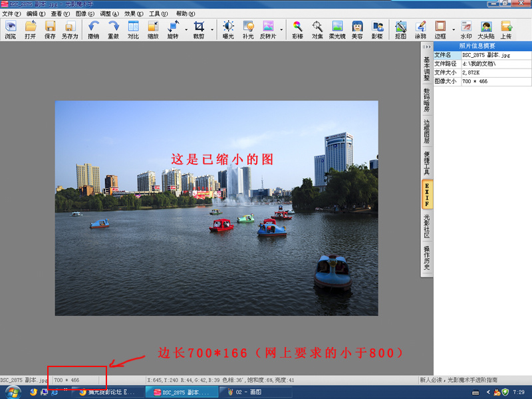Click the 大头贴 photo sticker icon

pyautogui.click(x=486, y=30)
